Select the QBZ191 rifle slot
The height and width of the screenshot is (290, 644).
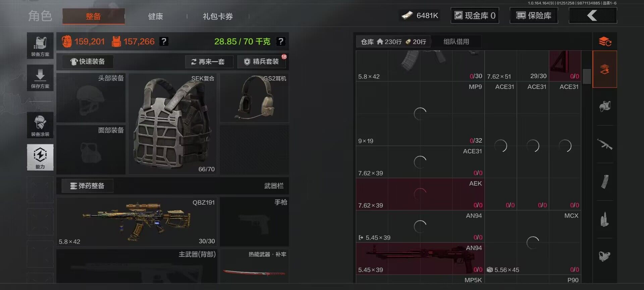point(137,222)
